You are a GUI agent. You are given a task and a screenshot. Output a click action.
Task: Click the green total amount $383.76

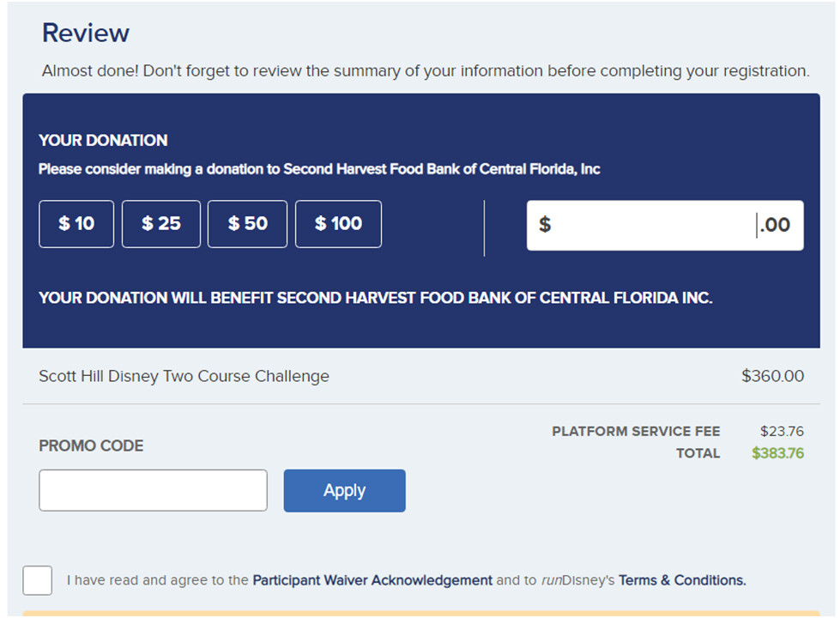(x=777, y=453)
